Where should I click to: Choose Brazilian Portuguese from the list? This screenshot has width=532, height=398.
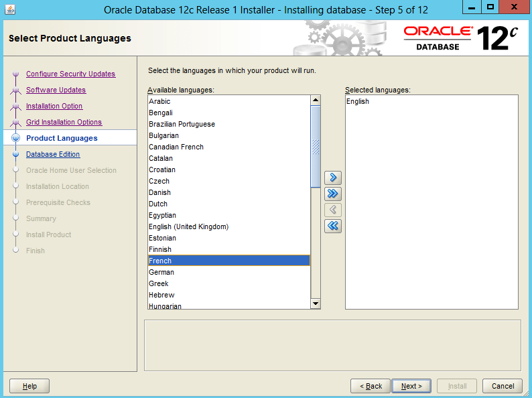coord(229,124)
